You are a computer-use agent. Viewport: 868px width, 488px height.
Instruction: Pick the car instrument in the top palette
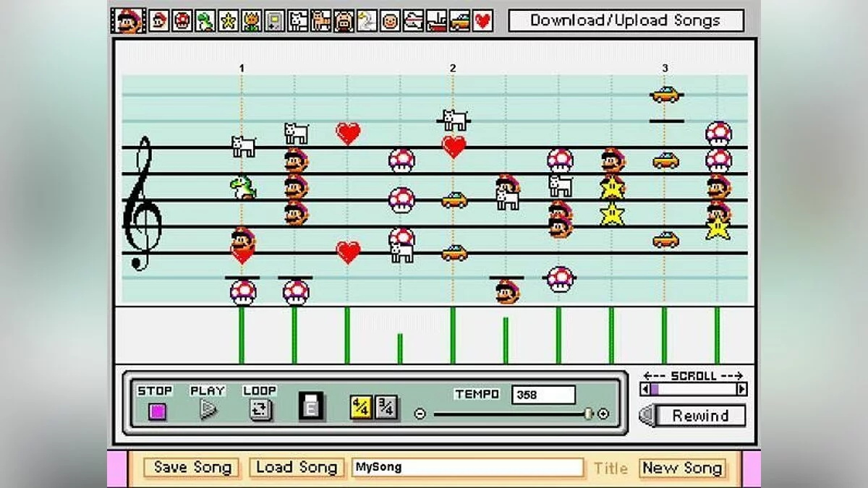pyautogui.click(x=459, y=21)
